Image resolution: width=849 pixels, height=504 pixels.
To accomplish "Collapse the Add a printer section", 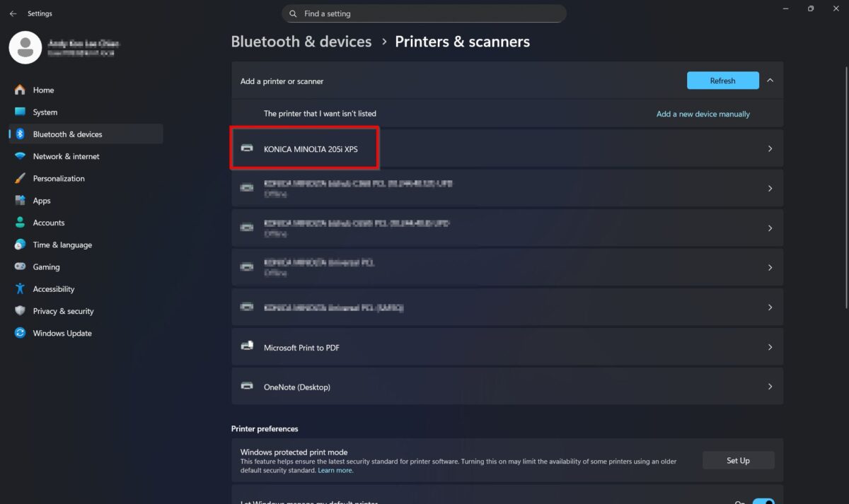I will click(x=770, y=81).
